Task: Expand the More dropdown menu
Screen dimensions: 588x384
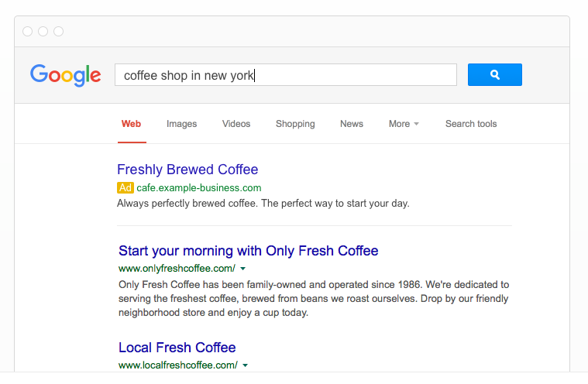Action: [404, 124]
